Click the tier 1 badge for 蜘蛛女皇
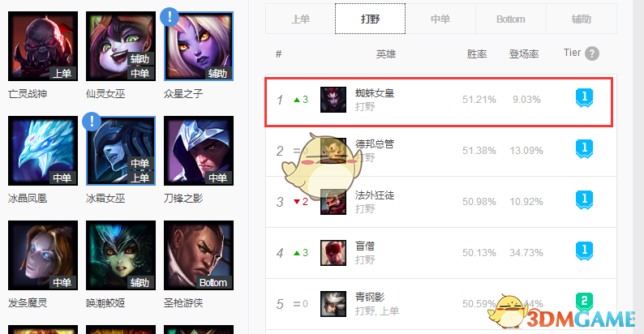This screenshot has height=334, width=644. 584,98
